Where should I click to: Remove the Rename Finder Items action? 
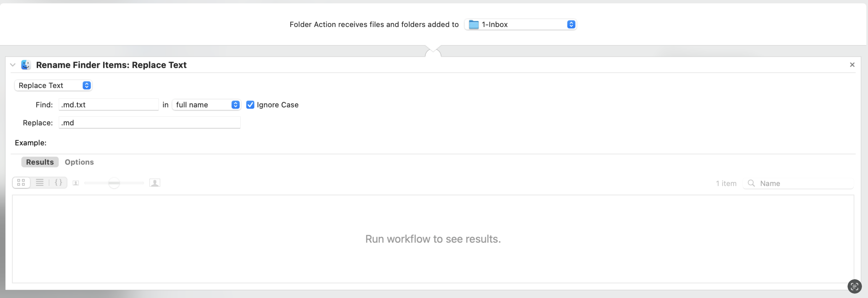tap(852, 65)
